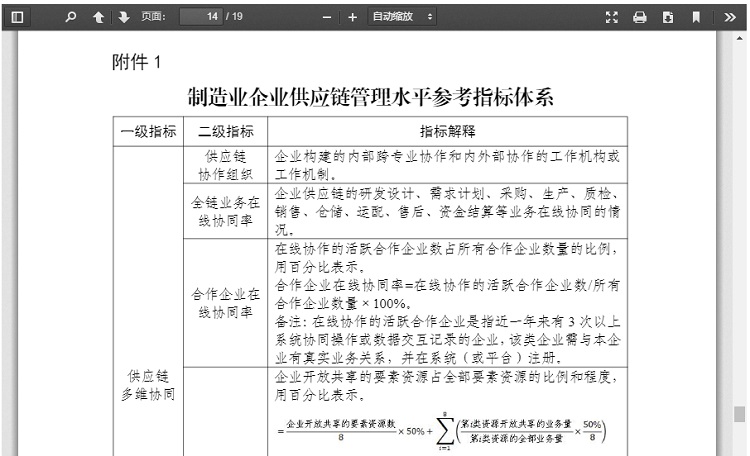Click the 供应链协作组织 cell
750x456 pixels.
(226, 165)
